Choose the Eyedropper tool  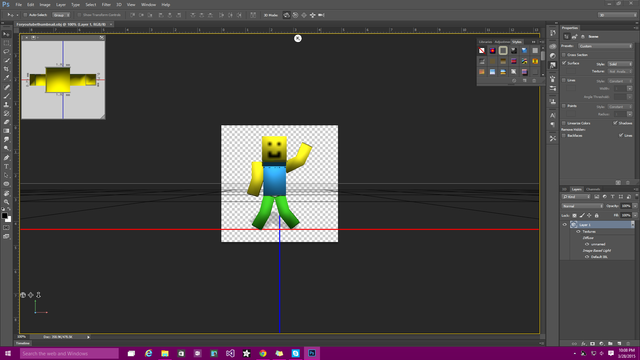pyautogui.click(x=6, y=78)
